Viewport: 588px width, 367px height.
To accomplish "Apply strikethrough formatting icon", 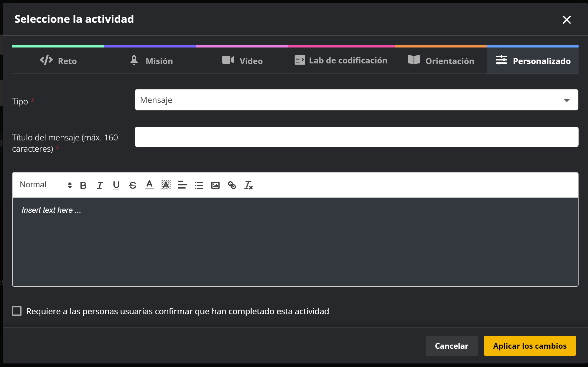I will [133, 185].
